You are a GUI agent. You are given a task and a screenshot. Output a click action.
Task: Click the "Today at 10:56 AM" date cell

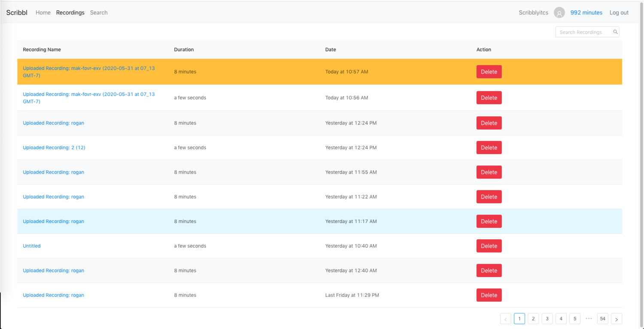[x=346, y=98]
